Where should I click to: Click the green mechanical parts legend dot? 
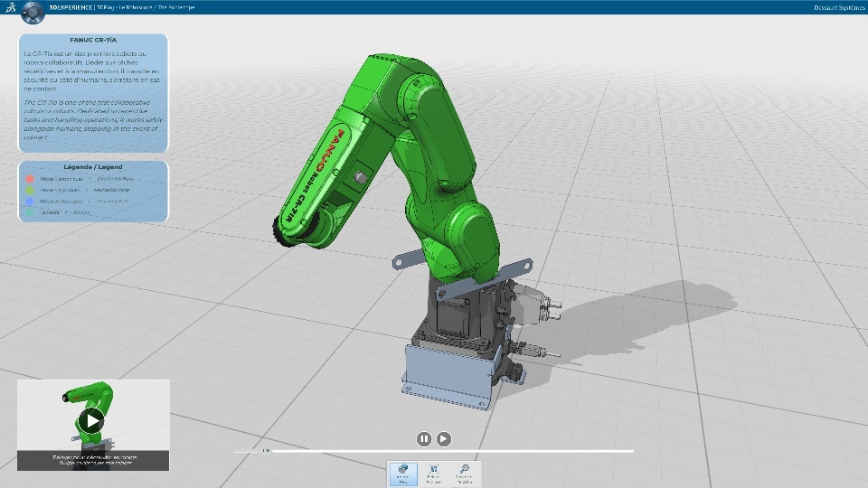click(x=30, y=190)
